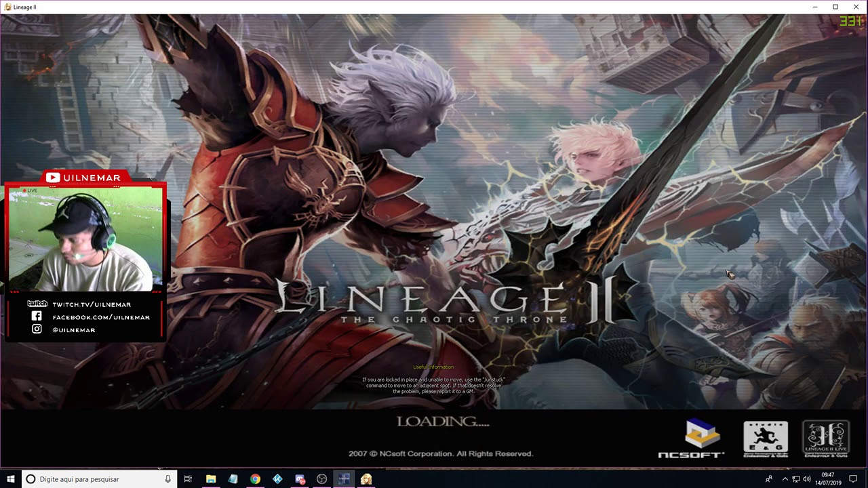Click the Studio E&G logo

pyautogui.click(x=766, y=439)
